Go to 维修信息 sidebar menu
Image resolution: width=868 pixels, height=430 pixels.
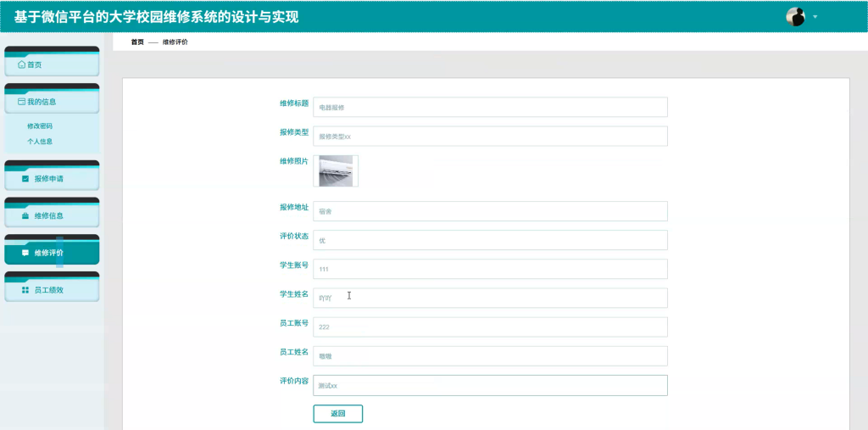[52, 213]
